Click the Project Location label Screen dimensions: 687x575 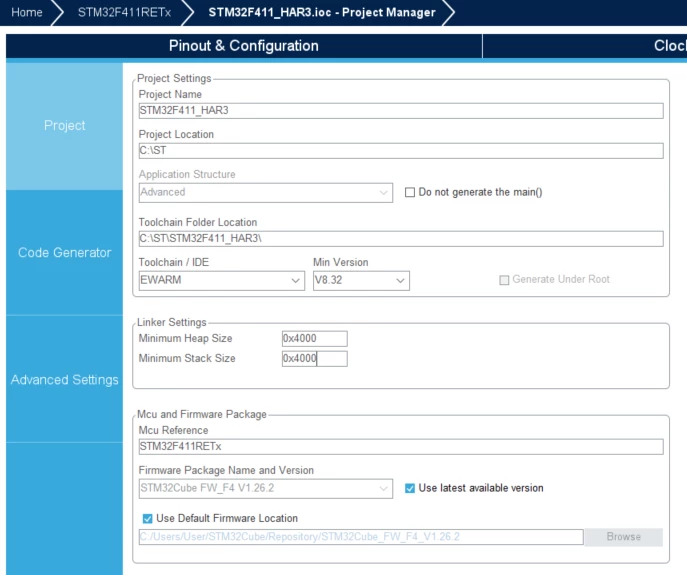[x=176, y=135]
